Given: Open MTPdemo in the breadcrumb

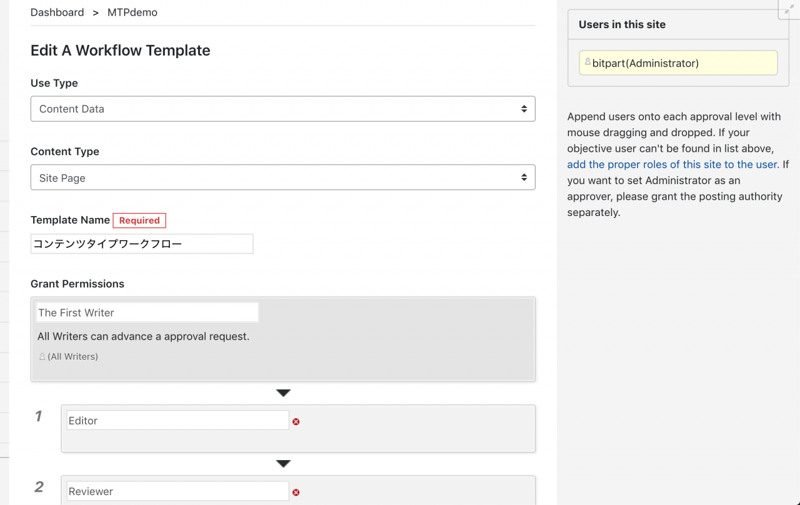Looking at the screenshot, I should coord(132,13).
